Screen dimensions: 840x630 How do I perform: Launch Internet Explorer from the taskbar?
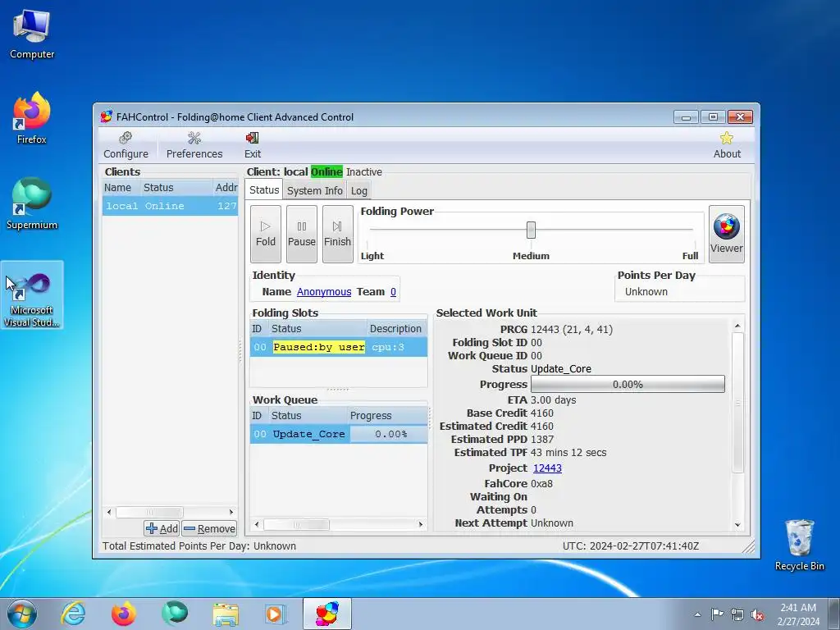pos(73,614)
